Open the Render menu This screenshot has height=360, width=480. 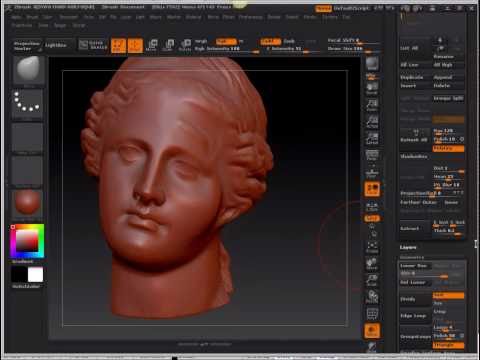pyautogui.click(x=274, y=17)
